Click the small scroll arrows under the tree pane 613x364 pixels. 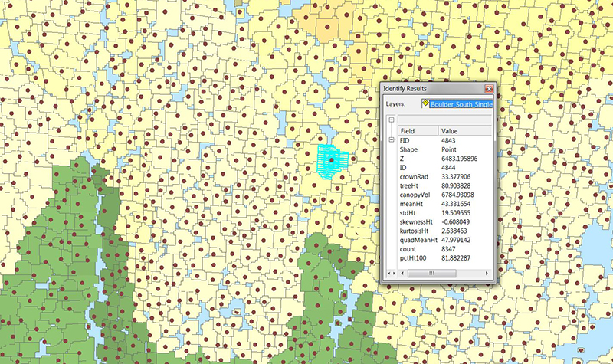(x=391, y=274)
